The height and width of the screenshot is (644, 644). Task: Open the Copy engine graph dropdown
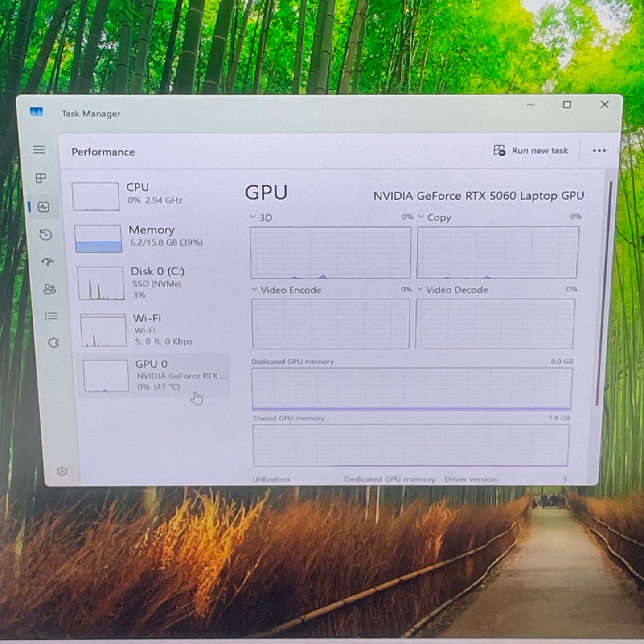[421, 217]
